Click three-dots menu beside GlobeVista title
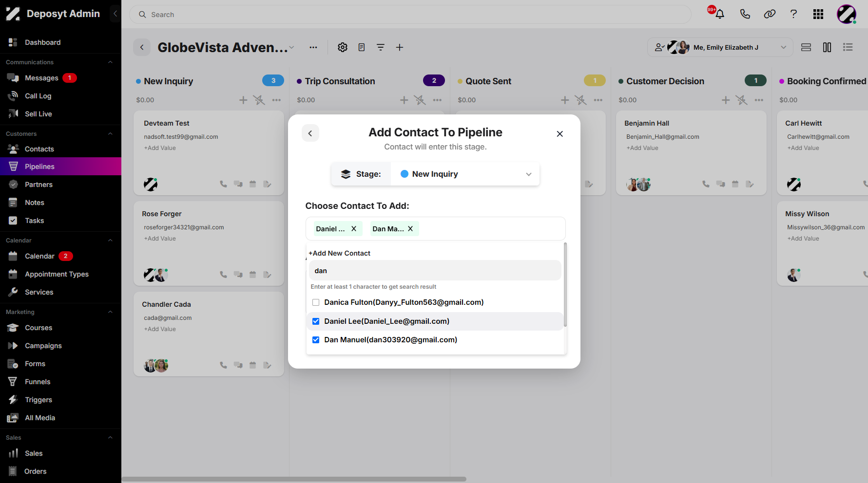 (x=313, y=47)
